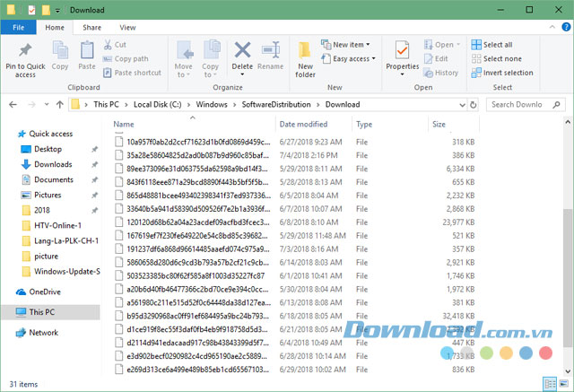
Task: Refresh the Download folder view
Action: pos(473,105)
